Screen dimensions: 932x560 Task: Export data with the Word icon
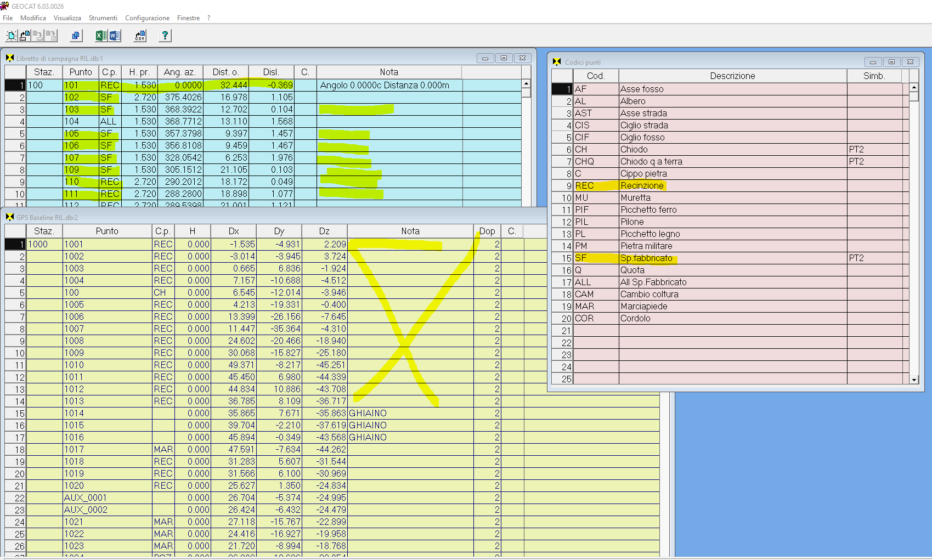click(115, 36)
